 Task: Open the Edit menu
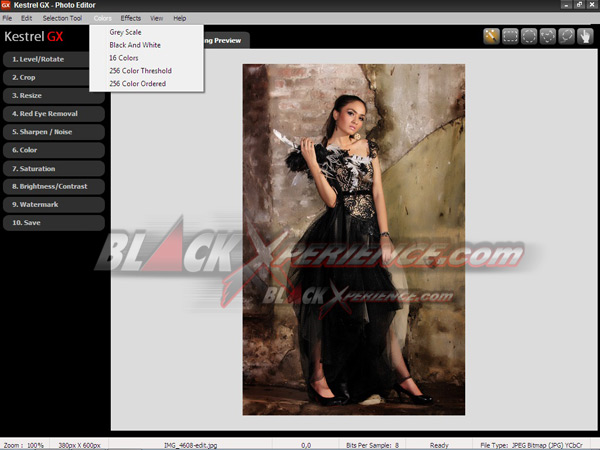(x=26, y=18)
